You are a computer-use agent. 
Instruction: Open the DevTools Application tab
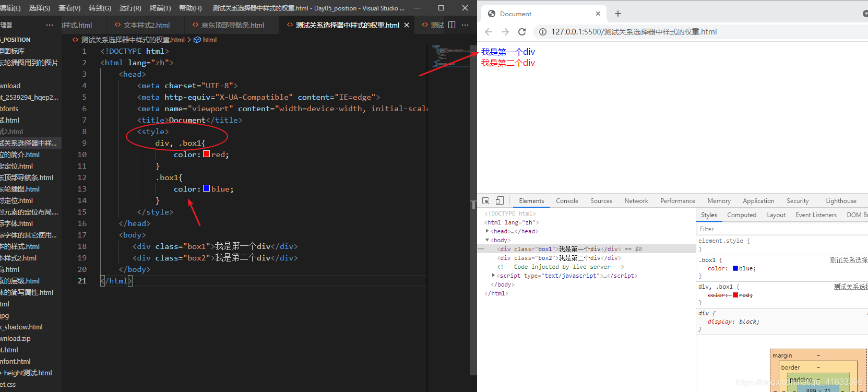pyautogui.click(x=758, y=201)
